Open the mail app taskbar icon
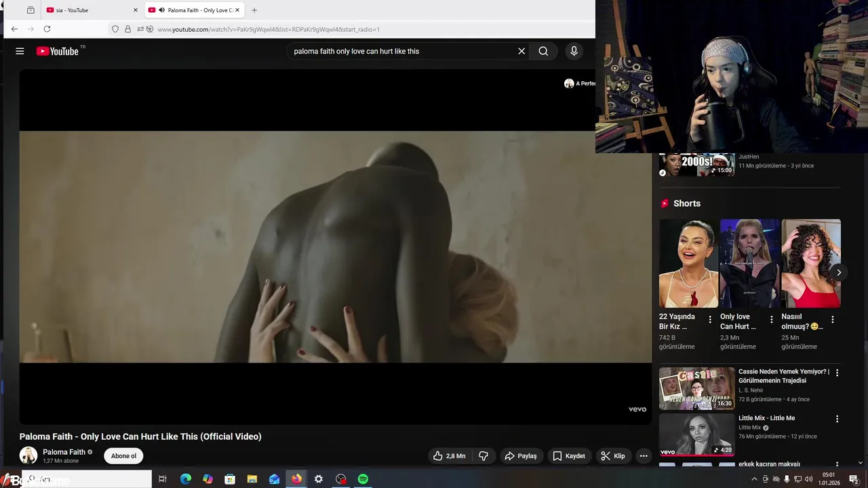Screen dimensions: 868x488 pyautogui.click(x=274, y=479)
